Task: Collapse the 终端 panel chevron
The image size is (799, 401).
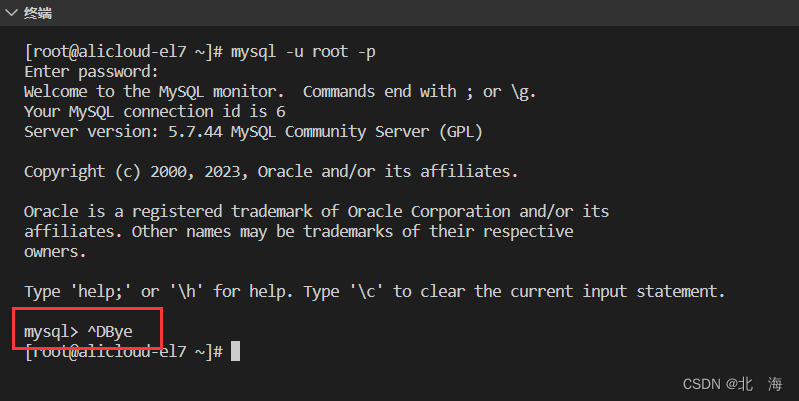Action: coord(11,13)
